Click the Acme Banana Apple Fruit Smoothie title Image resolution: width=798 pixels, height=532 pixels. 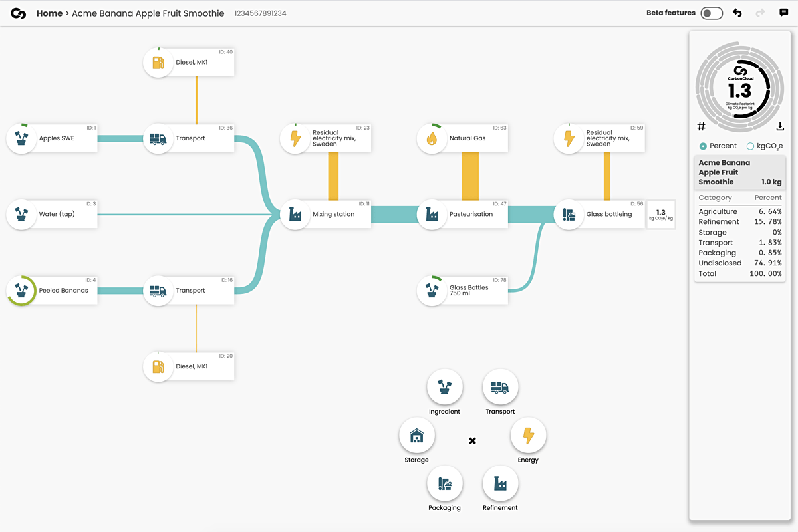click(148, 13)
